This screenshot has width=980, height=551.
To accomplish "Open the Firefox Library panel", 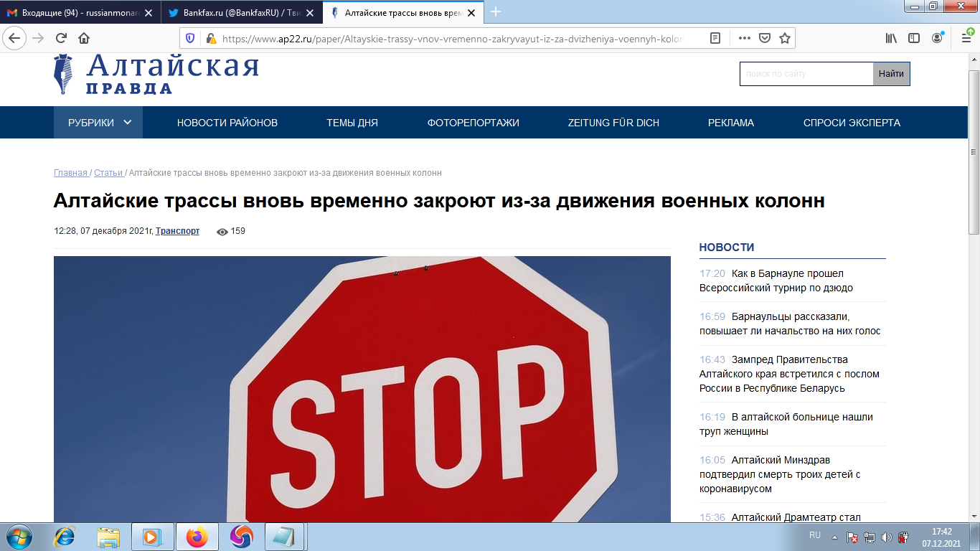I will (892, 39).
